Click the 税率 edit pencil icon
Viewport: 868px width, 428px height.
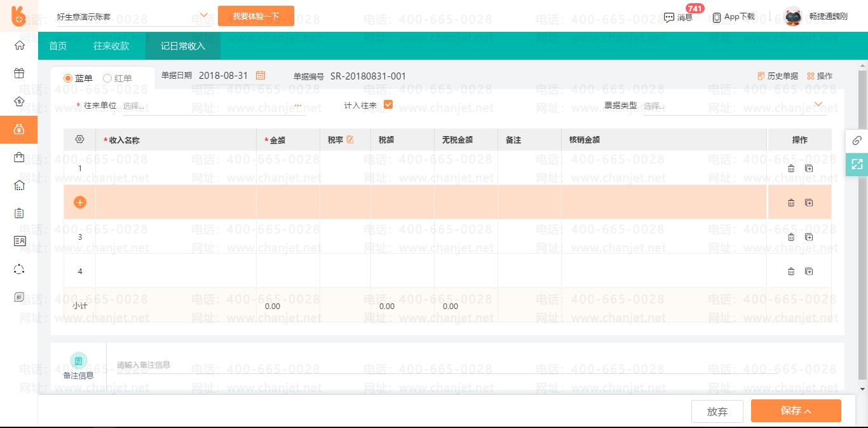point(349,139)
